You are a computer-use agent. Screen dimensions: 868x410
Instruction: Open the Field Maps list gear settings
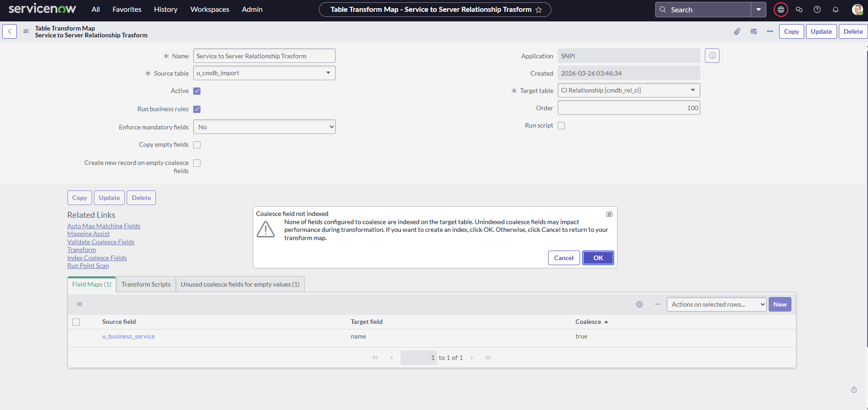pos(639,304)
